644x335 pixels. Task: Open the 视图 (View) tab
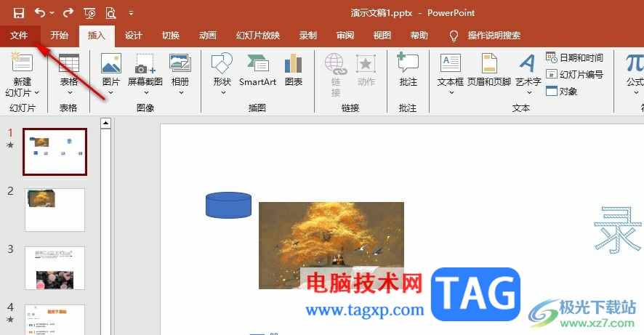pyautogui.click(x=382, y=36)
